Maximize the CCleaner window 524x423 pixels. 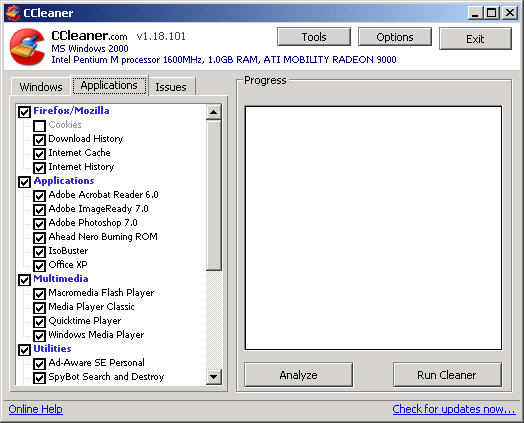(x=492, y=13)
